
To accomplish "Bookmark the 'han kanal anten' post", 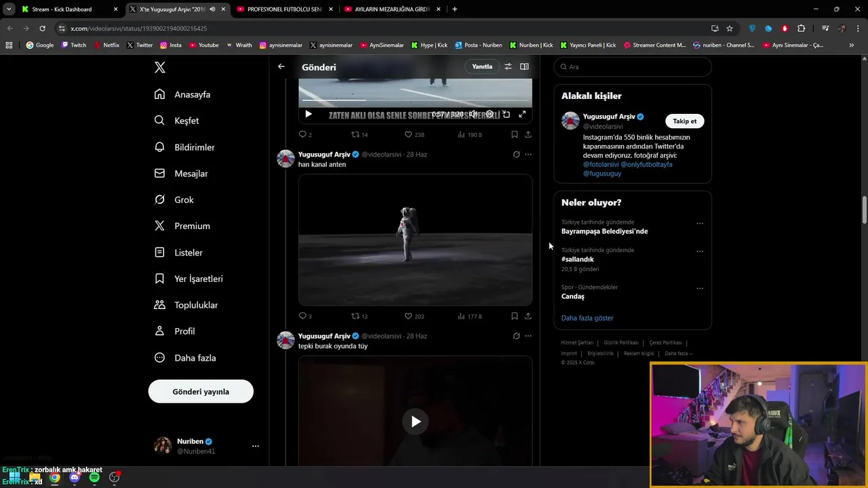I will [515, 316].
